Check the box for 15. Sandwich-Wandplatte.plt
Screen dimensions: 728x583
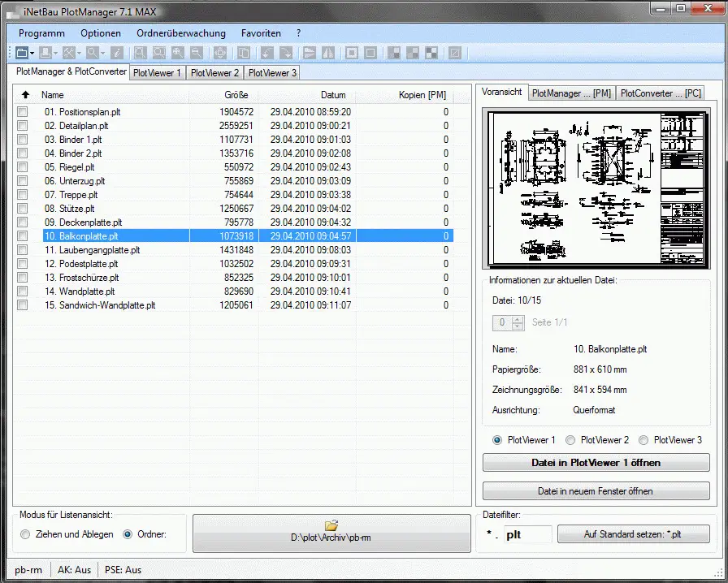pos(22,305)
